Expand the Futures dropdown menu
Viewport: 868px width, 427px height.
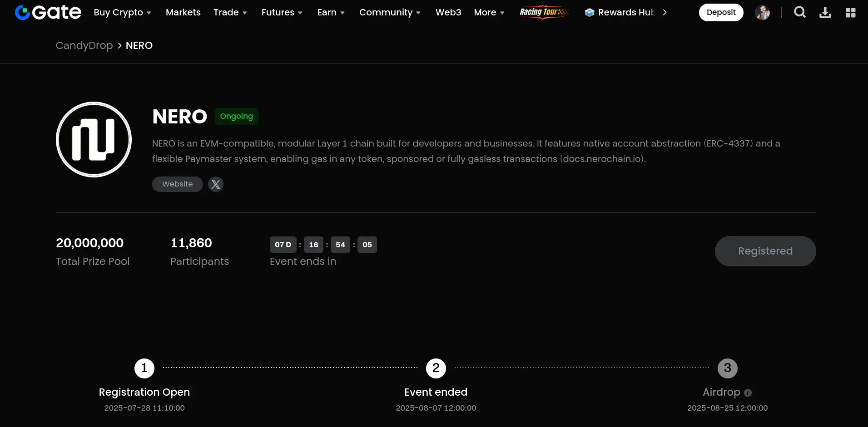coord(282,12)
